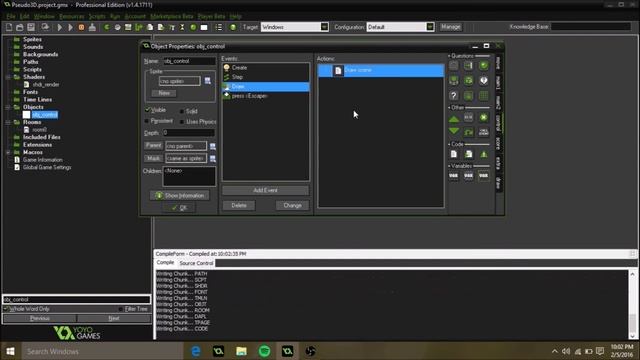Open the File menu

coord(11,16)
